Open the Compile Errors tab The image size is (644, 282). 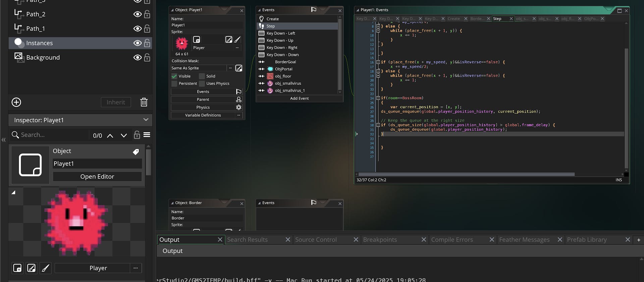452,240
